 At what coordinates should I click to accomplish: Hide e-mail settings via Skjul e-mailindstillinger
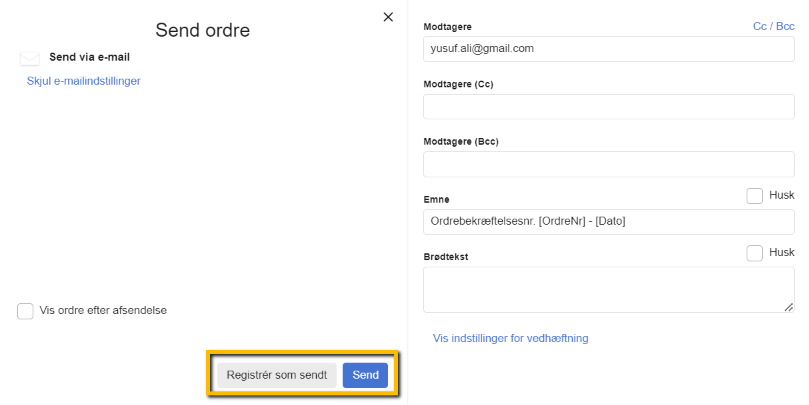click(83, 81)
